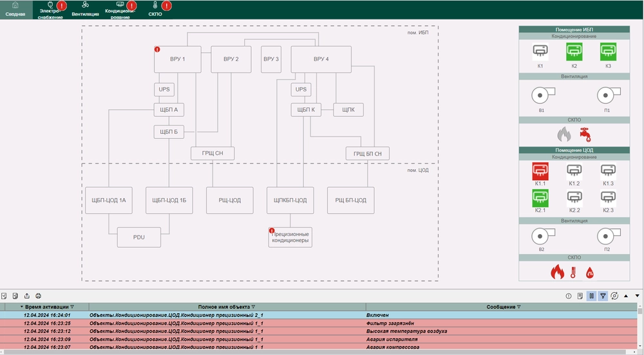The image size is (644, 355).
Task: Click the print icon in the alarm toolbar
Action: click(39, 296)
